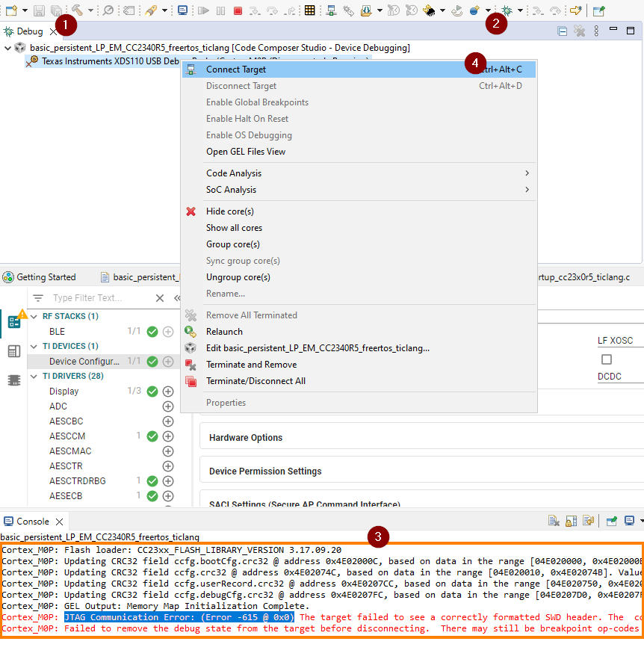The width and height of the screenshot is (644, 665).
Task: Open a new Console view
Action: pyautogui.click(x=631, y=521)
